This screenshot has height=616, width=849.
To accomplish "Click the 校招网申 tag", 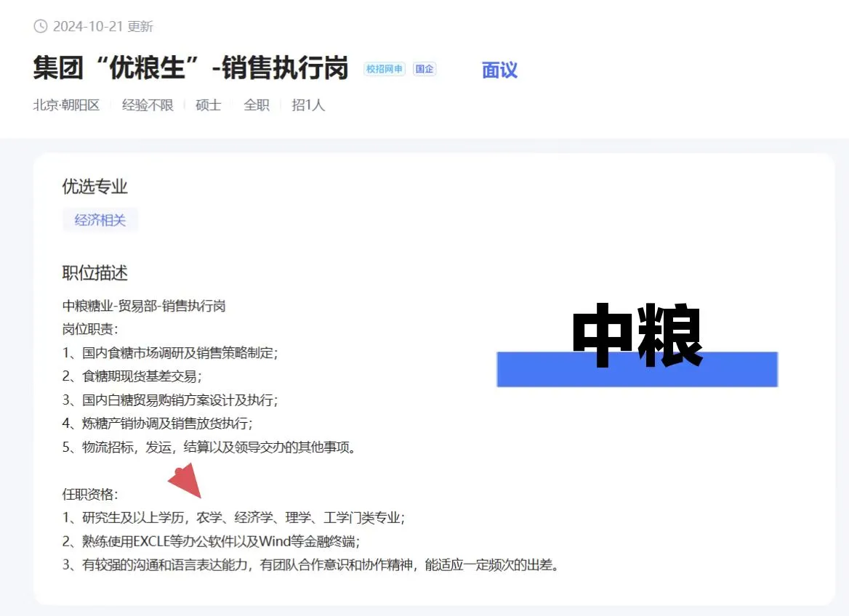I will [385, 69].
